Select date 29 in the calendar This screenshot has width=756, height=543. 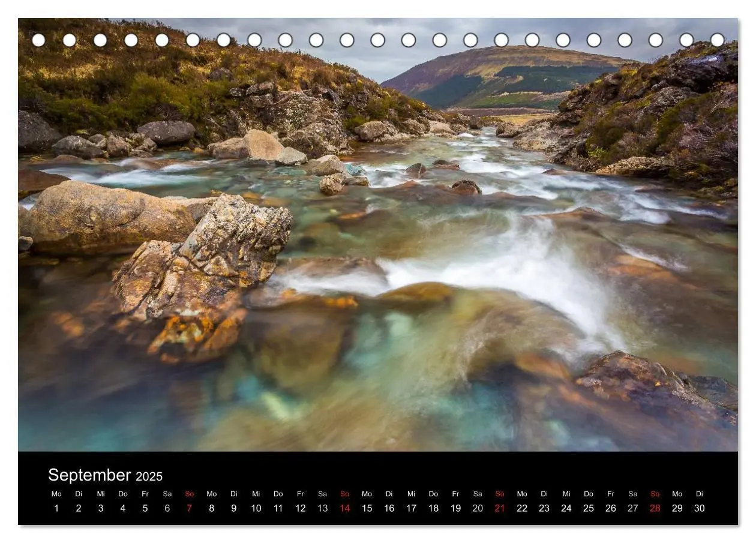[678, 508]
